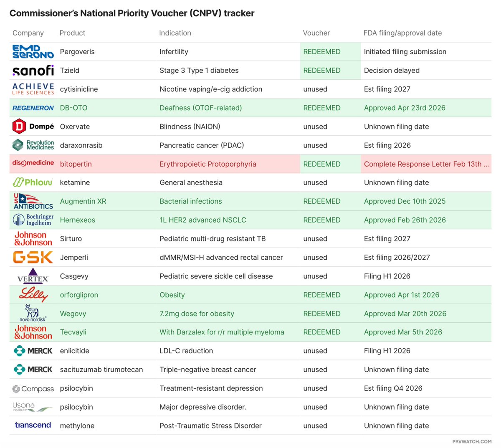Image resolution: width=501 pixels, height=448 pixels.
Task: Select the orforglipron product name
Action: (x=79, y=295)
